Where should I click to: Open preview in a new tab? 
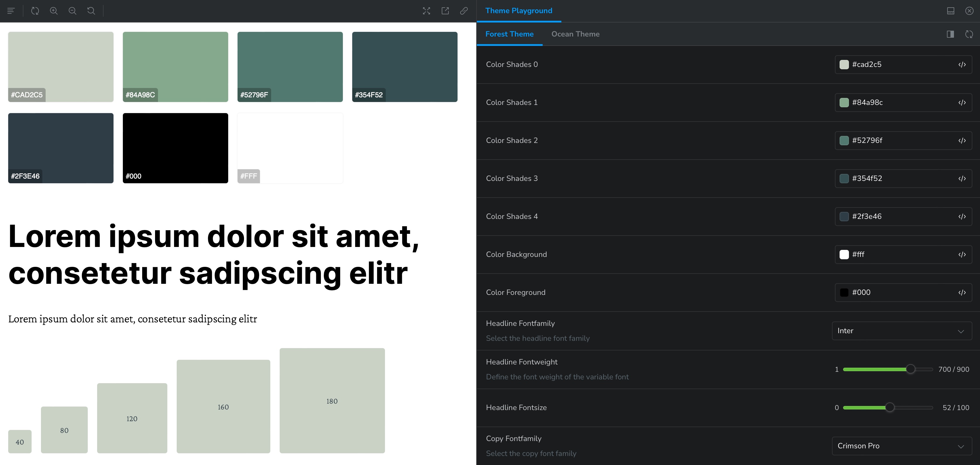(x=445, y=11)
